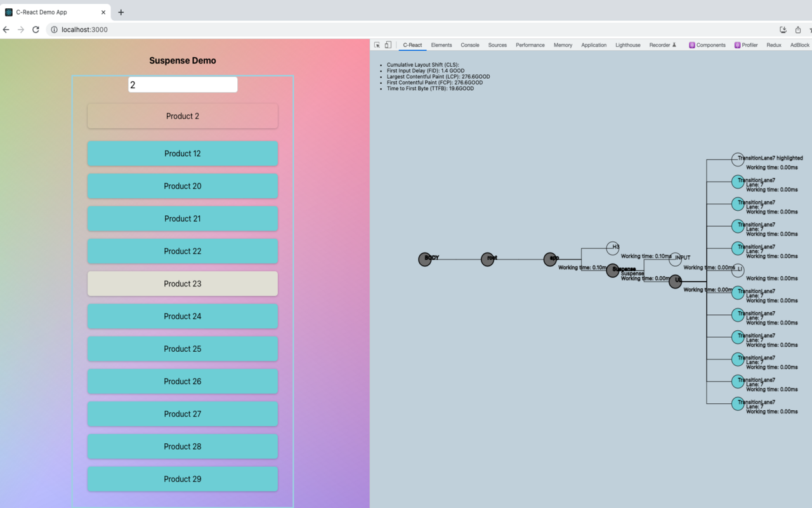Viewport: 812px width, 508px height.
Task: Switch to the C-React DevTools tab
Action: [x=412, y=45]
